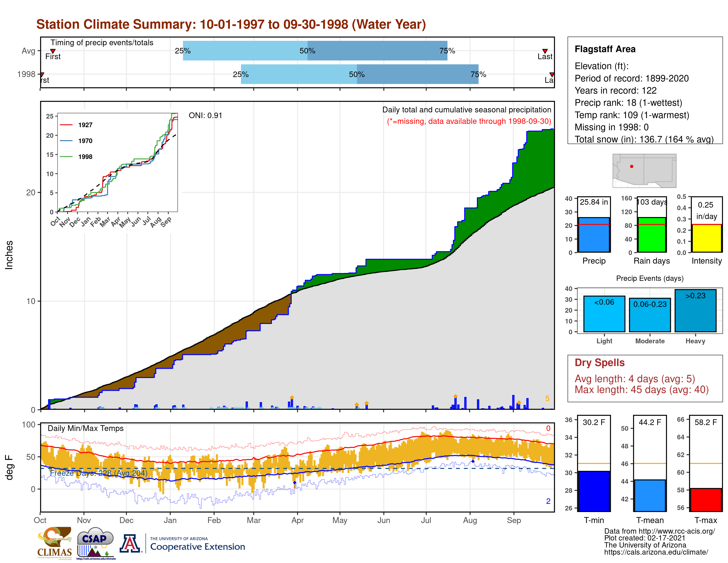This screenshot has height=563, width=728.
Task: Click the Avg 'Last' red triangle marker
Action: (545, 51)
